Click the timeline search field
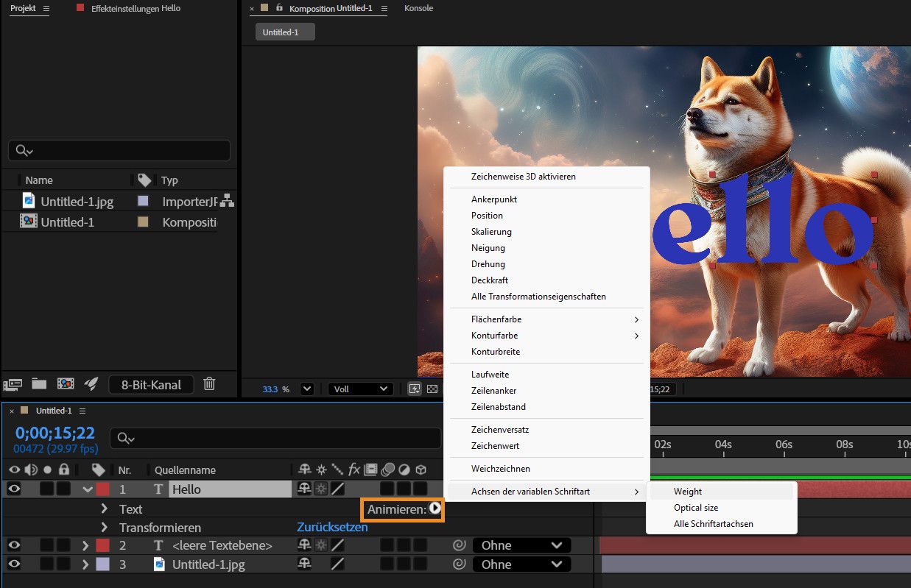 click(x=275, y=438)
